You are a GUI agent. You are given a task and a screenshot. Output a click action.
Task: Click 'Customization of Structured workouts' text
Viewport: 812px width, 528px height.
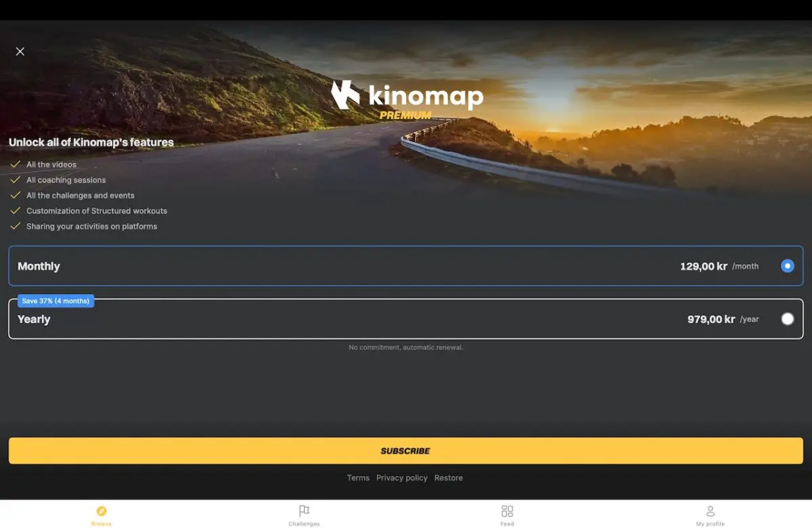point(97,211)
